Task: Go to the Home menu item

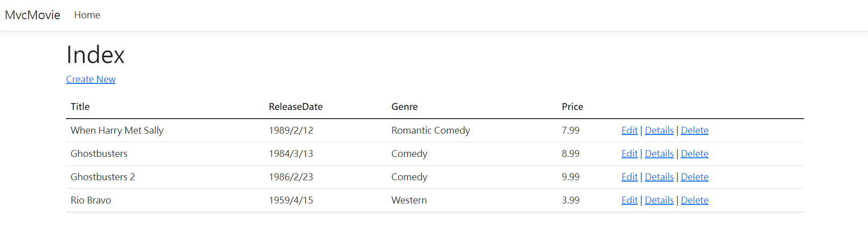Action: [x=87, y=15]
